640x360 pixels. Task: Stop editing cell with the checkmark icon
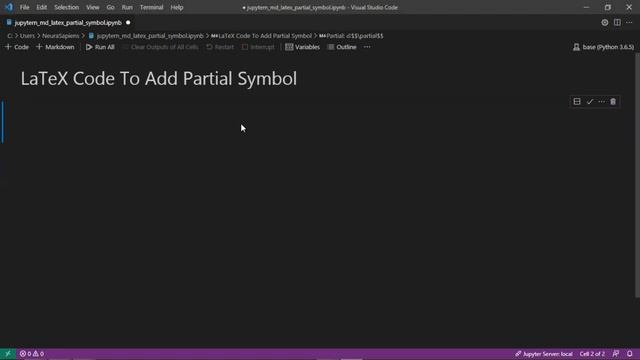click(590, 101)
